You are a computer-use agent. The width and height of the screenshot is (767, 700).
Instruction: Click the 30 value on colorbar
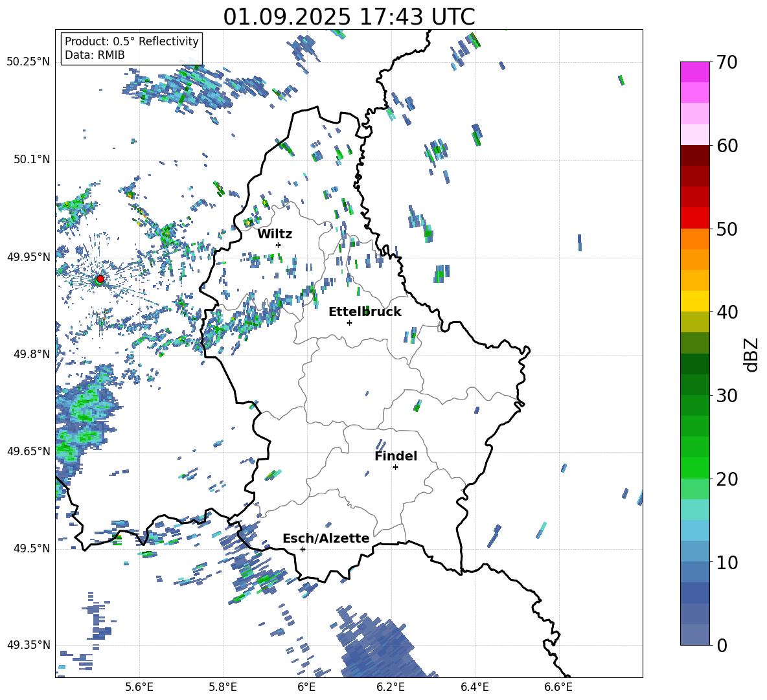point(726,396)
